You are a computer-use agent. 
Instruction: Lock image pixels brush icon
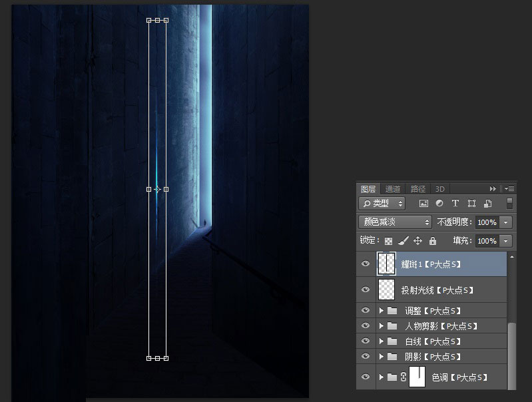[x=403, y=241]
